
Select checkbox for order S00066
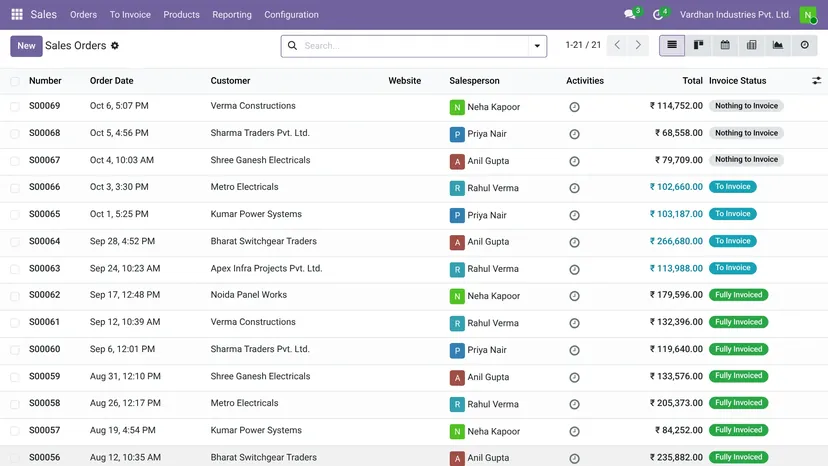[x=15, y=188]
